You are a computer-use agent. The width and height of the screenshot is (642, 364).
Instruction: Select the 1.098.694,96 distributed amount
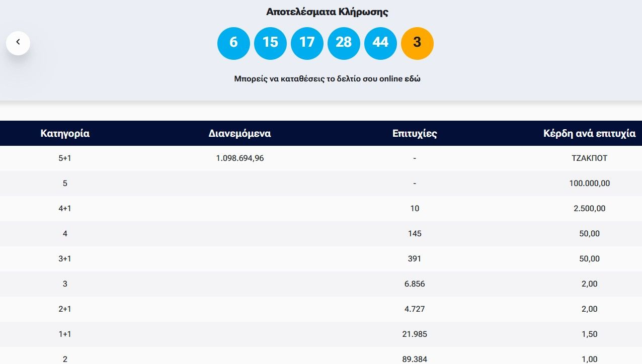(240, 158)
